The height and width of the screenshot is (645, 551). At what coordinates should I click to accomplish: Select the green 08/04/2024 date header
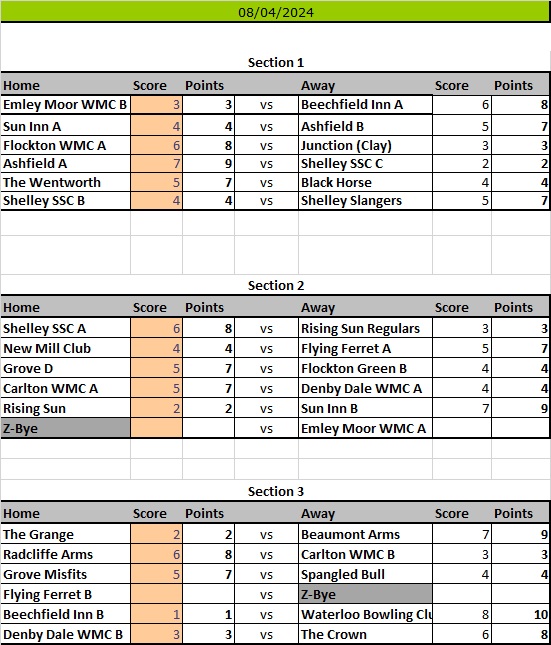(275, 12)
